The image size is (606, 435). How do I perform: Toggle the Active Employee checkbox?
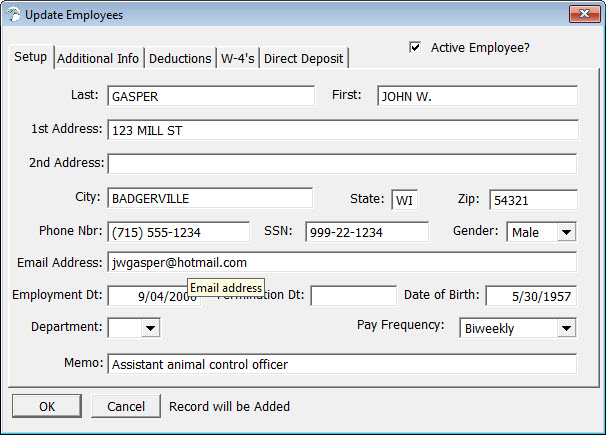(415, 47)
